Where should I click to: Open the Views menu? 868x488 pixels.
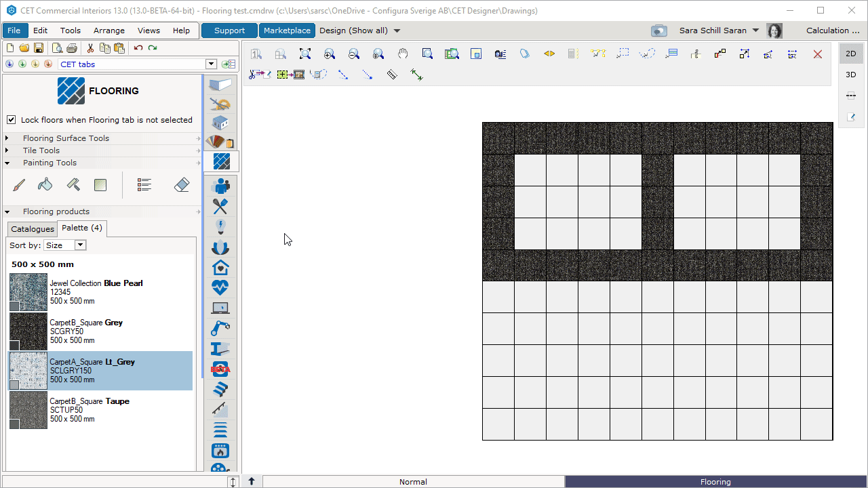[149, 30]
